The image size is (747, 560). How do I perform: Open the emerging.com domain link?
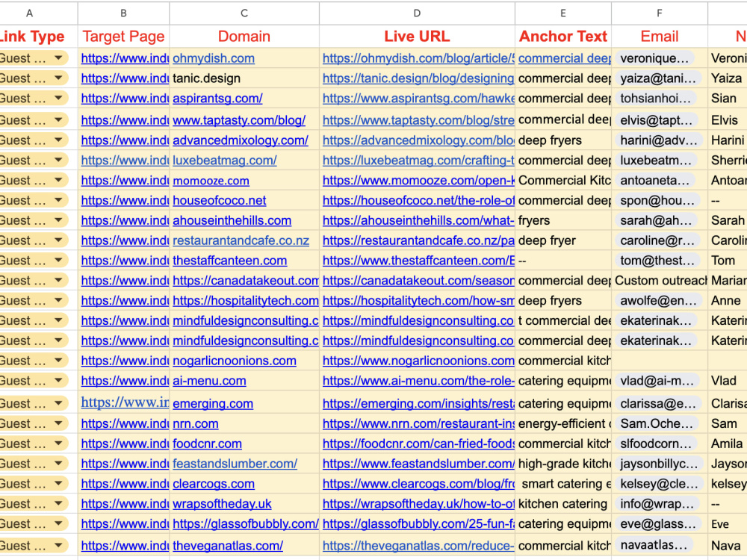[213, 403]
